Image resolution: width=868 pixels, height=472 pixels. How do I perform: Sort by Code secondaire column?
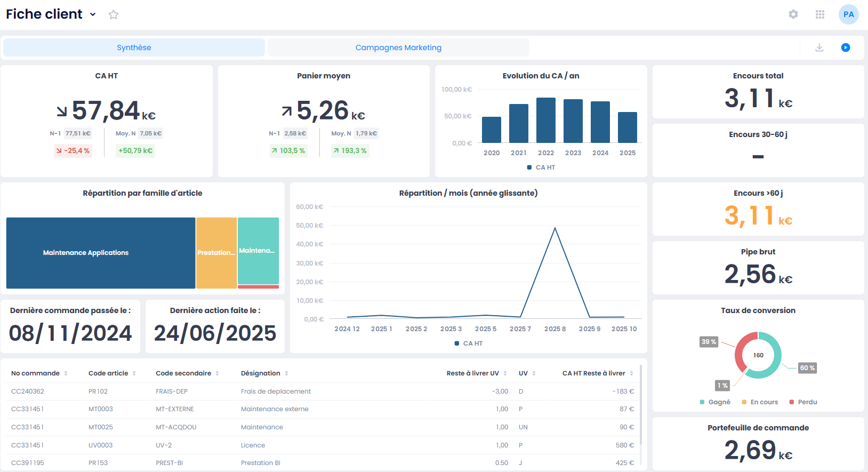[217, 373]
